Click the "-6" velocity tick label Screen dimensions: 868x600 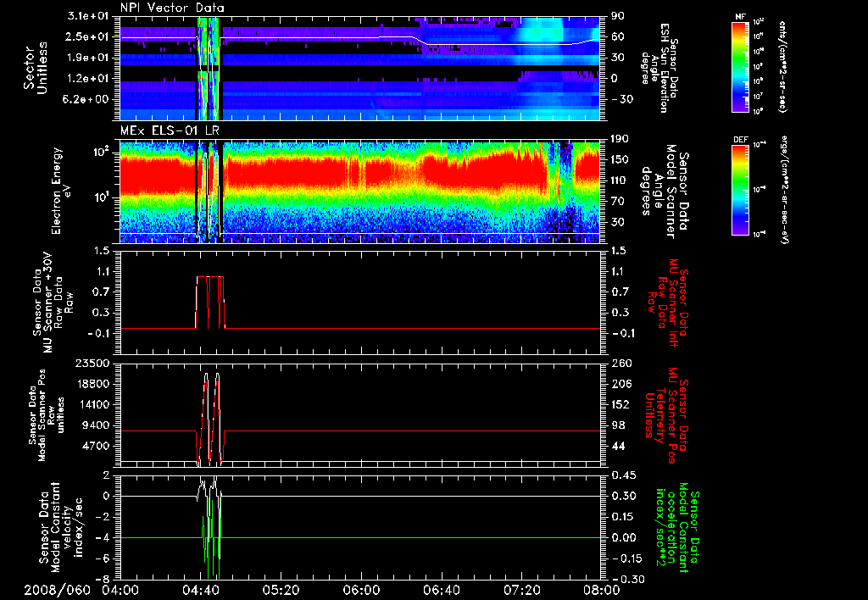coord(102,558)
